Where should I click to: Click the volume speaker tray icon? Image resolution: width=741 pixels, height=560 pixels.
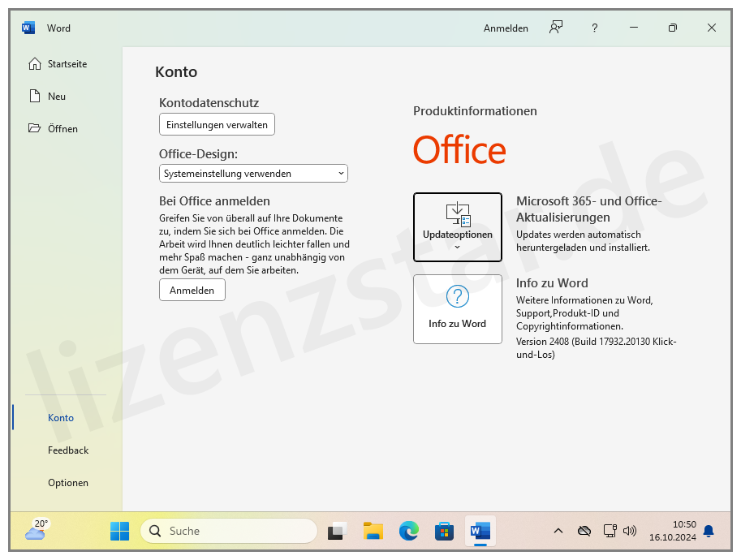630,531
